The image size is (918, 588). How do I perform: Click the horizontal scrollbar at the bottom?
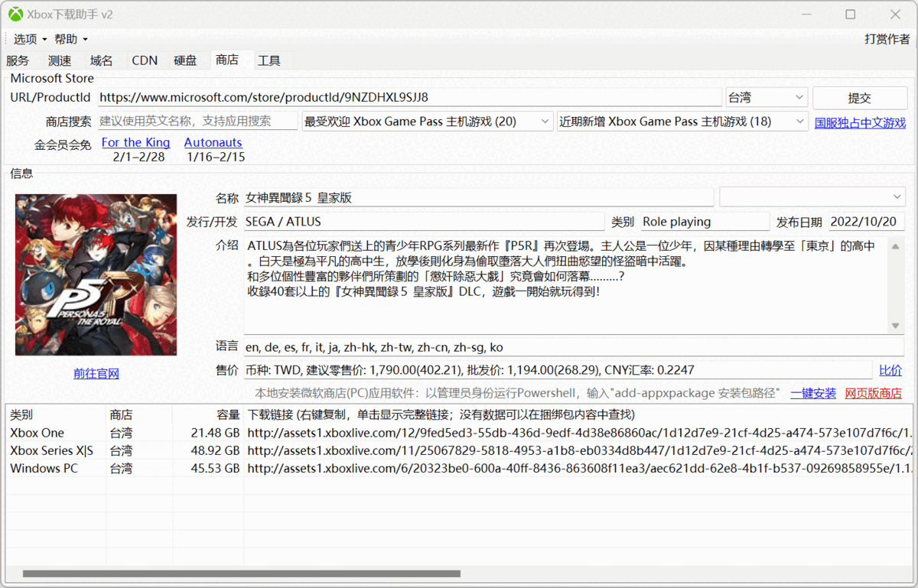click(x=242, y=573)
